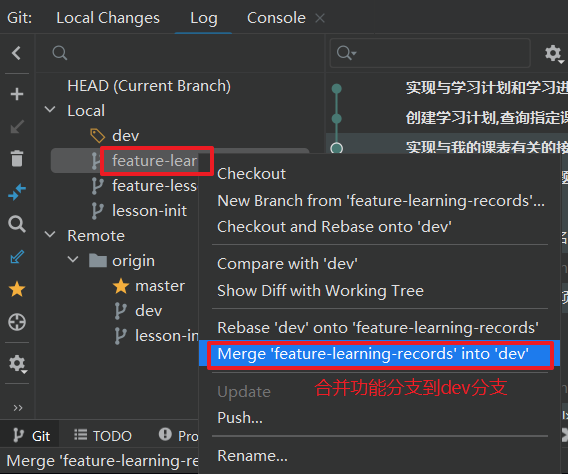Click the blue Compare with Current arrows icon
This screenshot has width=568, height=474.
[17, 192]
